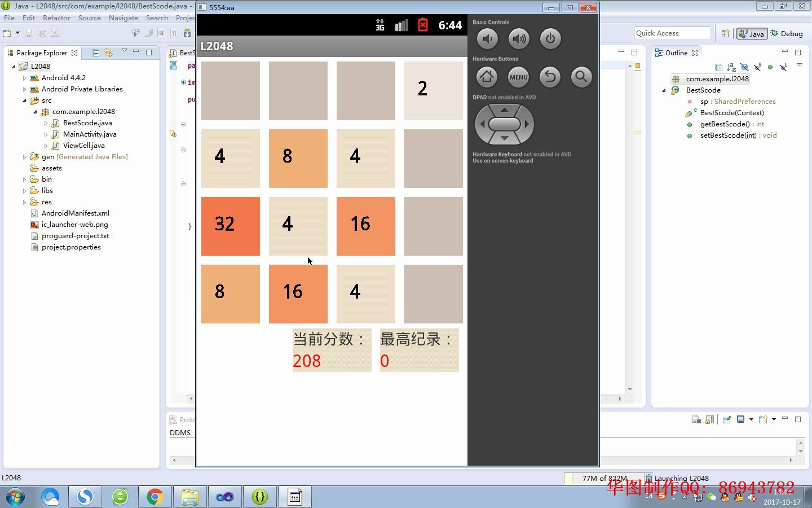Click the DPAD down arrow
The height and width of the screenshot is (508, 812).
(504, 138)
